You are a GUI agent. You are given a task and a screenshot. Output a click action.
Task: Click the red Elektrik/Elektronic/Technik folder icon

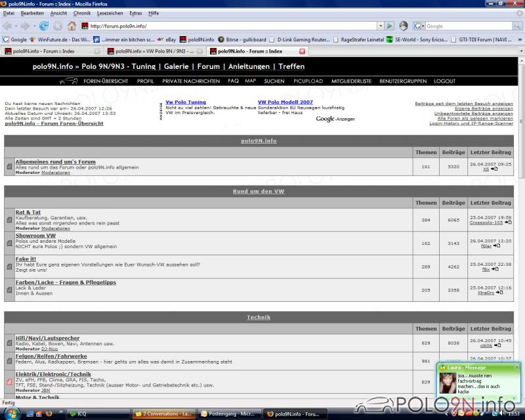9,381
